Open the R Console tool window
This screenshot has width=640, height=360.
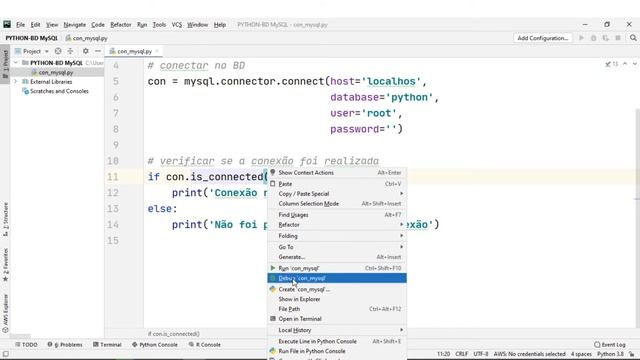coord(204,345)
